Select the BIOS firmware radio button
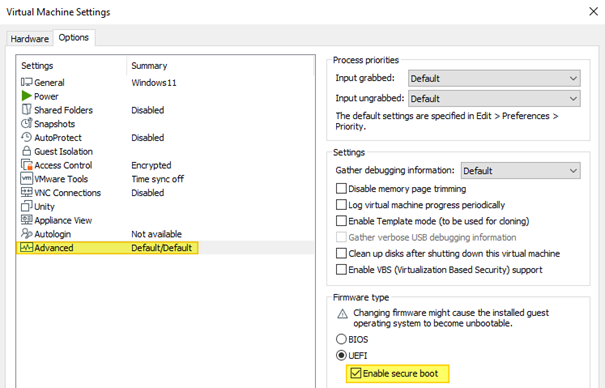 (x=341, y=339)
